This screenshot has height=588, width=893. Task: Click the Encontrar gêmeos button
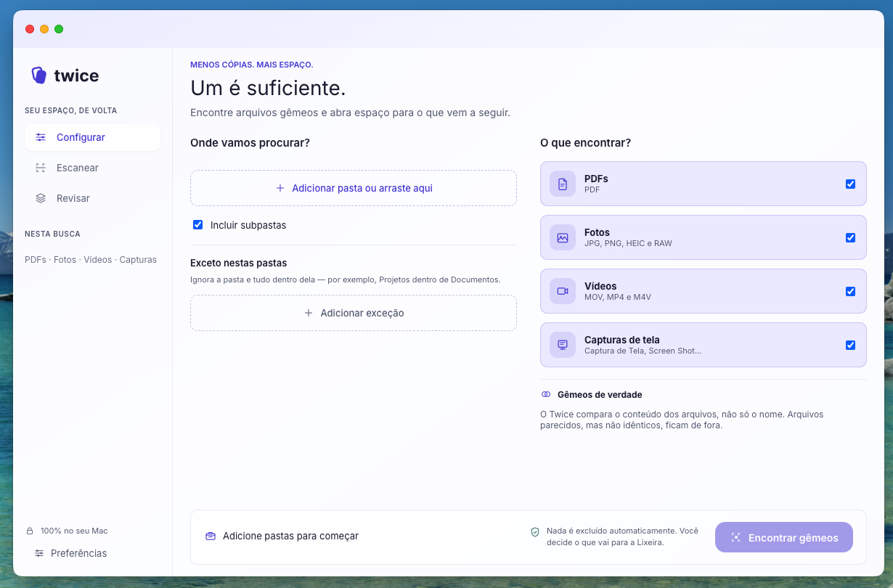(784, 538)
